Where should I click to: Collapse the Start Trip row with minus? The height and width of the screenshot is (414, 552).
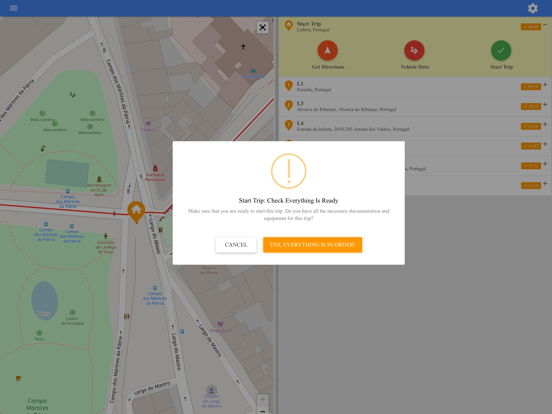click(x=545, y=25)
